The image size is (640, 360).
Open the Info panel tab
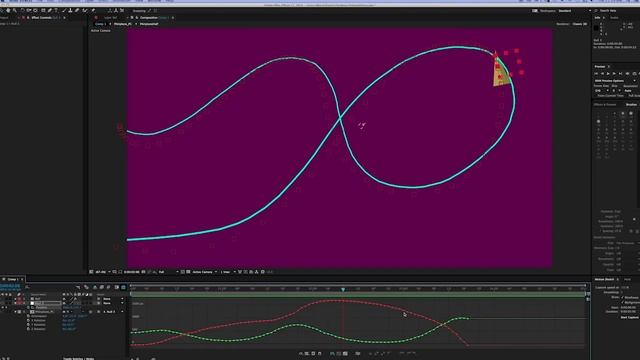pos(597,18)
